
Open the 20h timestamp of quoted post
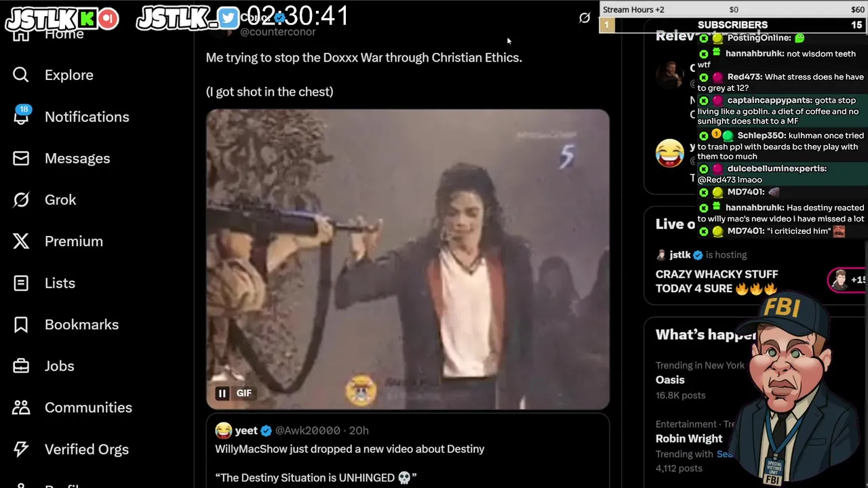click(358, 430)
